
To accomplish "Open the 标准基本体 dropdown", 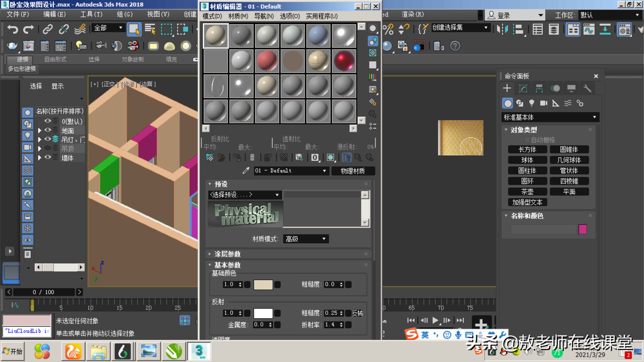I will [x=550, y=117].
